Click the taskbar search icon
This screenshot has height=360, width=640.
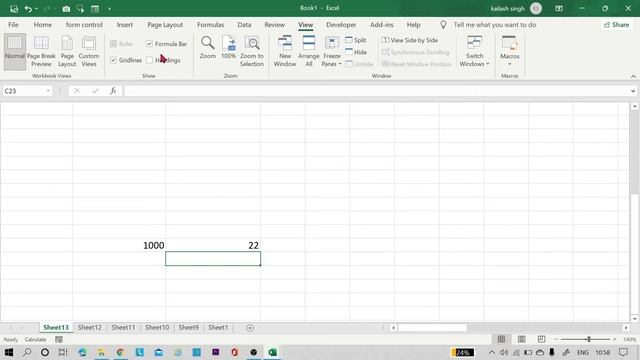(27, 352)
